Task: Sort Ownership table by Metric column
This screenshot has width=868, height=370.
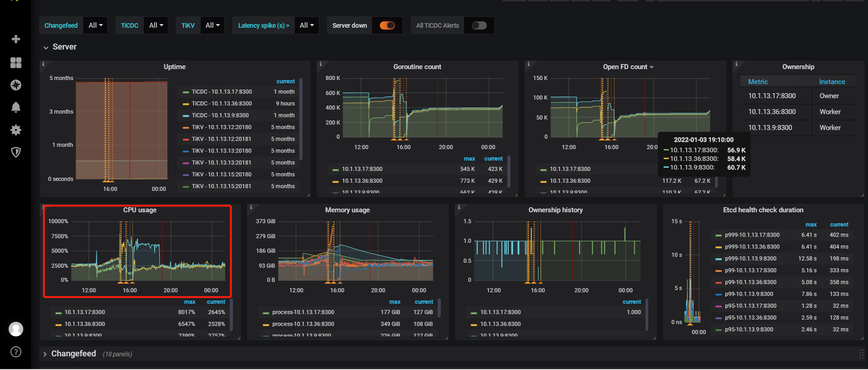Action: click(758, 82)
